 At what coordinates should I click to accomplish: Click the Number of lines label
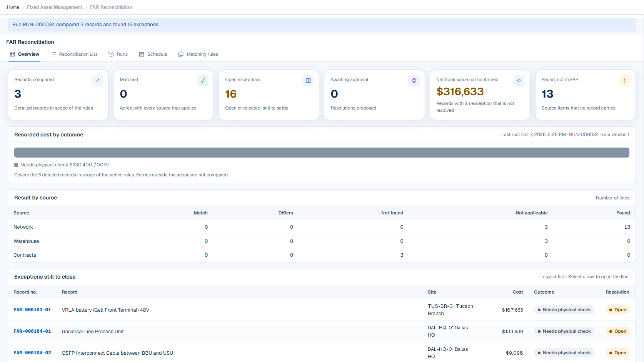click(612, 198)
